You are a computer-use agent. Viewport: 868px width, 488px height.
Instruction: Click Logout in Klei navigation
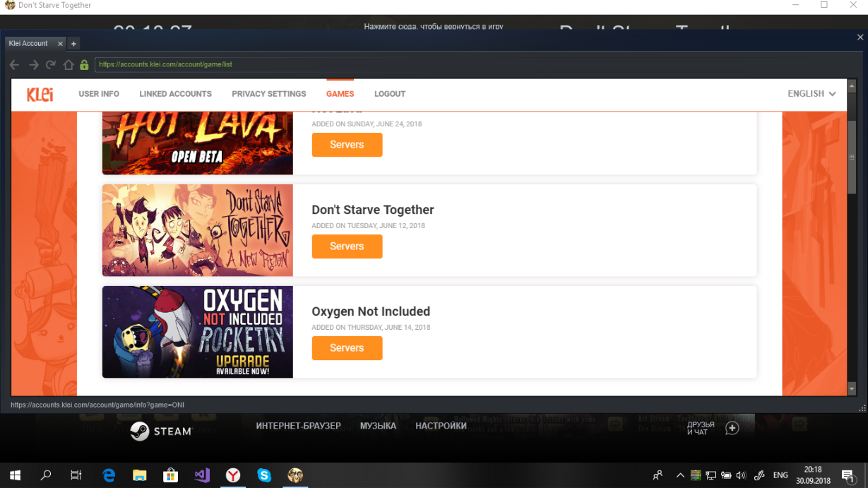tap(390, 94)
